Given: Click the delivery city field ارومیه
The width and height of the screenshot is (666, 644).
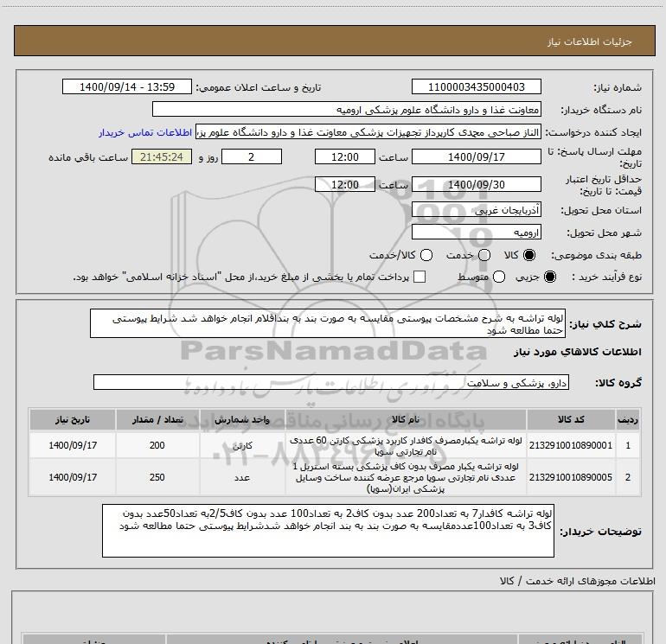Looking at the screenshot, I should click(x=476, y=233).
